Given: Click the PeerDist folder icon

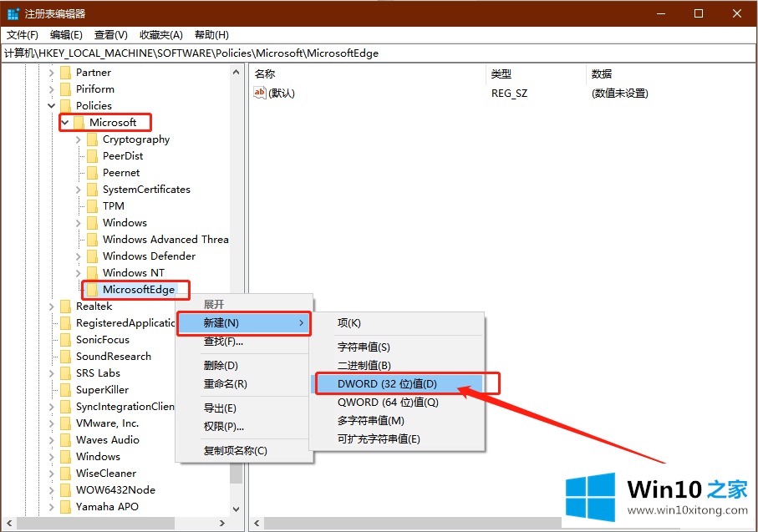Looking at the screenshot, I should [x=92, y=156].
